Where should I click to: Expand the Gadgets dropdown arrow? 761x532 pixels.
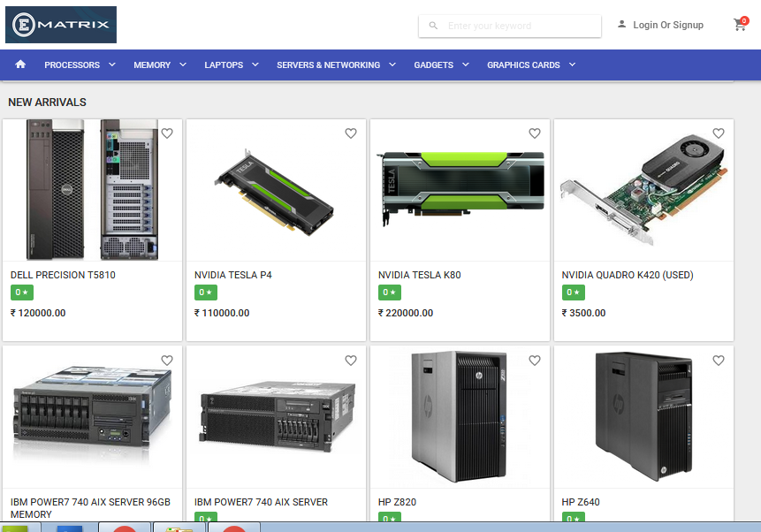[466, 65]
